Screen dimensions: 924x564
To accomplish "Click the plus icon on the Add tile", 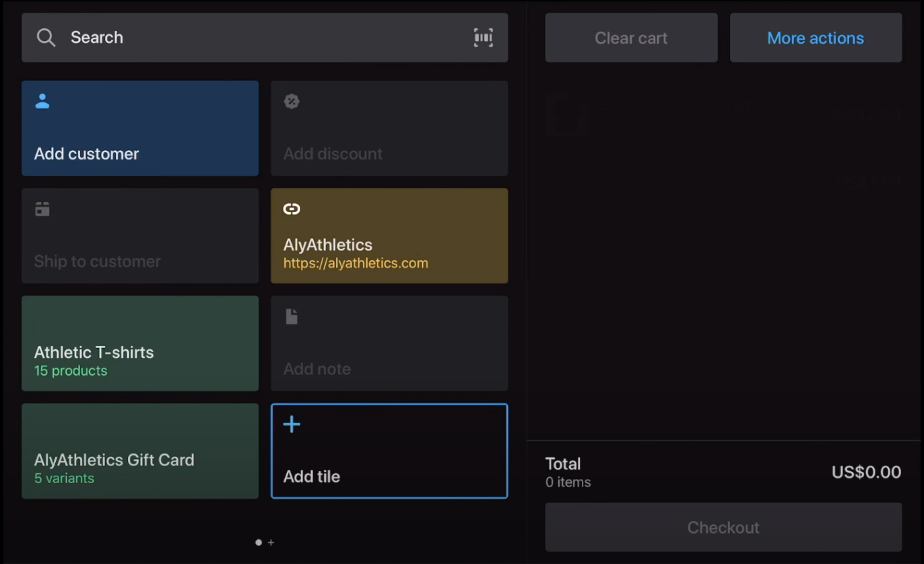I will (292, 424).
